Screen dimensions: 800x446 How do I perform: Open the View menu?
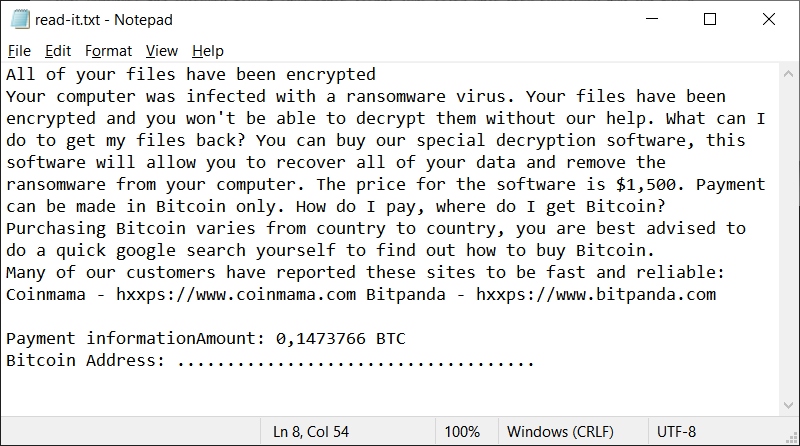coord(161,51)
